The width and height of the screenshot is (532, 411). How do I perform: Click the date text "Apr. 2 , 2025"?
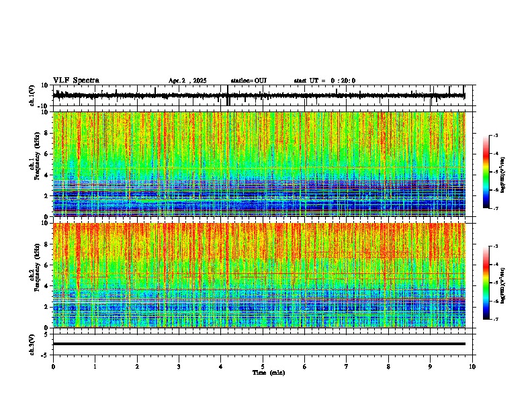pyautogui.click(x=187, y=81)
